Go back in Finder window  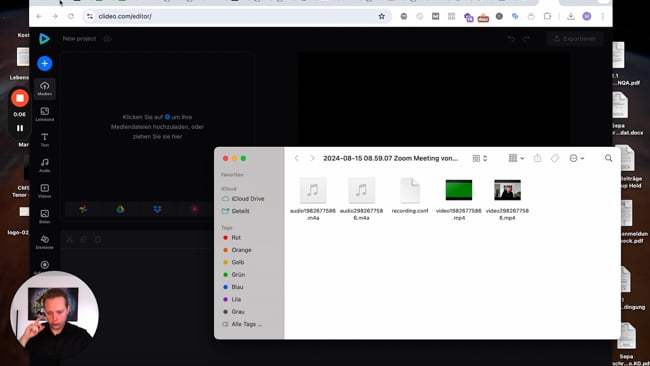pos(297,158)
